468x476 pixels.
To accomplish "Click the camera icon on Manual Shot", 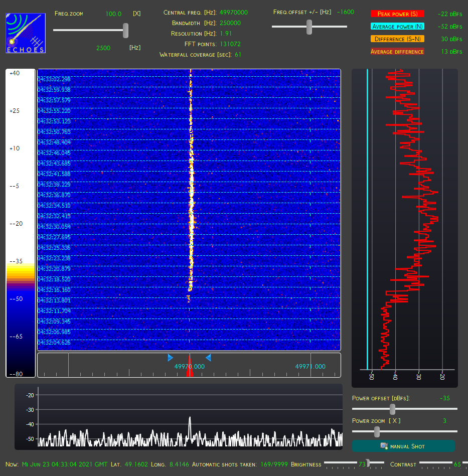I will tap(384, 446).
